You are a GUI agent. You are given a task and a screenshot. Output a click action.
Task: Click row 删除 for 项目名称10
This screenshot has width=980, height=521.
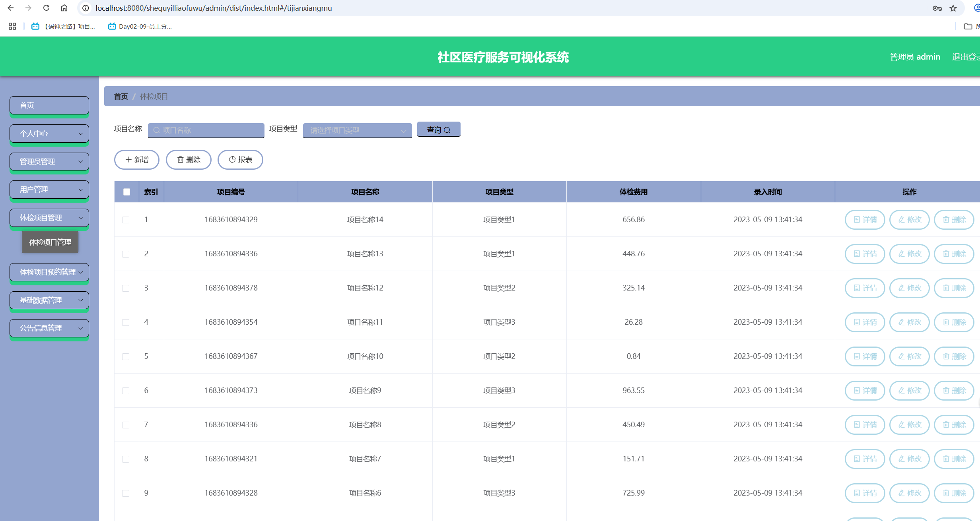954,356
